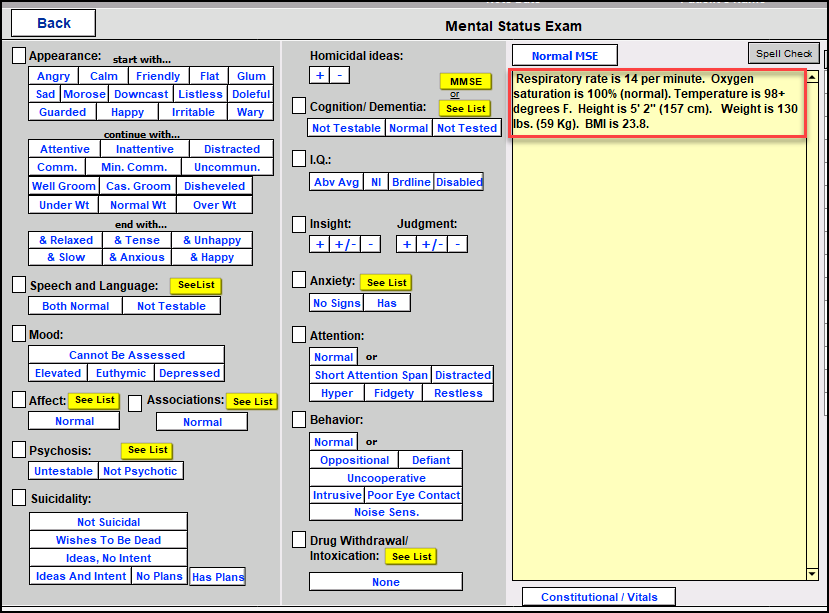Run Spell Check on the notes

(x=783, y=54)
